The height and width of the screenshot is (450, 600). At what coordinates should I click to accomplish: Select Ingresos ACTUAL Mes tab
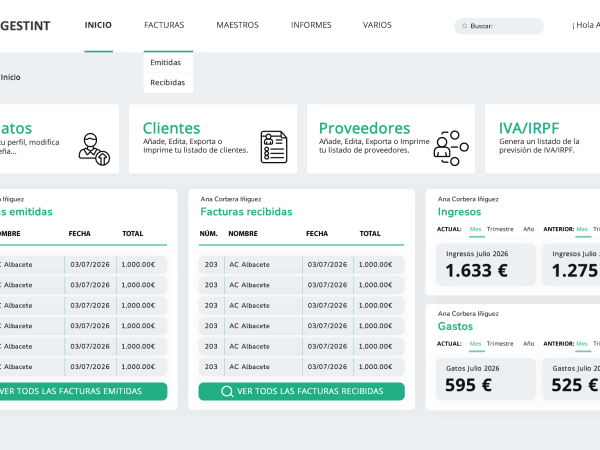point(476,229)
